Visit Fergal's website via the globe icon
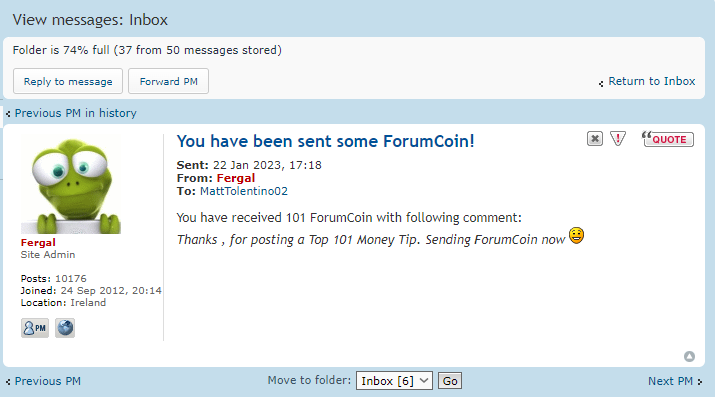The image size is (717, 397). [65, 328]
